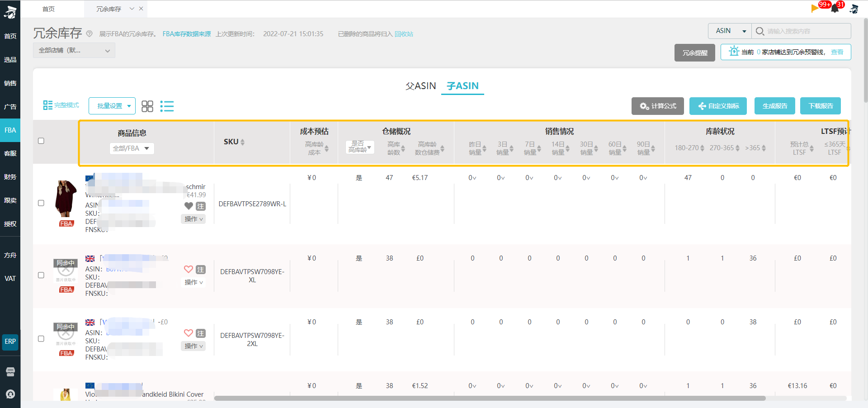
Task: Click the alarm light icon in warning banner
Action: (x=734, y=51)
